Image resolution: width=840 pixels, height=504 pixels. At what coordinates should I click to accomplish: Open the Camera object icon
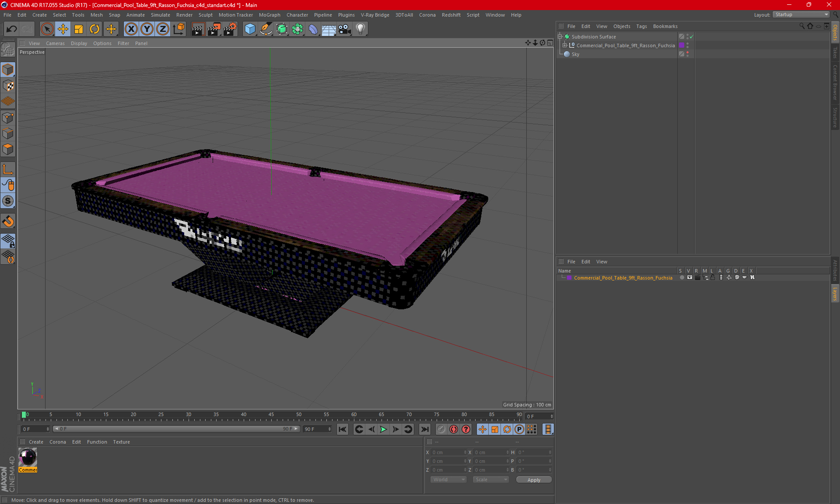(x=344, y=29)
